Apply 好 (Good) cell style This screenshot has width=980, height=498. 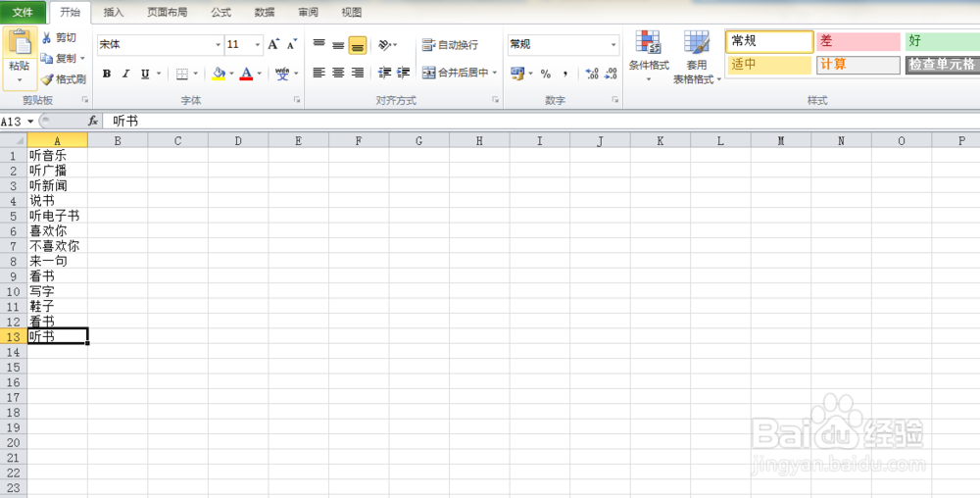(943, 42)
